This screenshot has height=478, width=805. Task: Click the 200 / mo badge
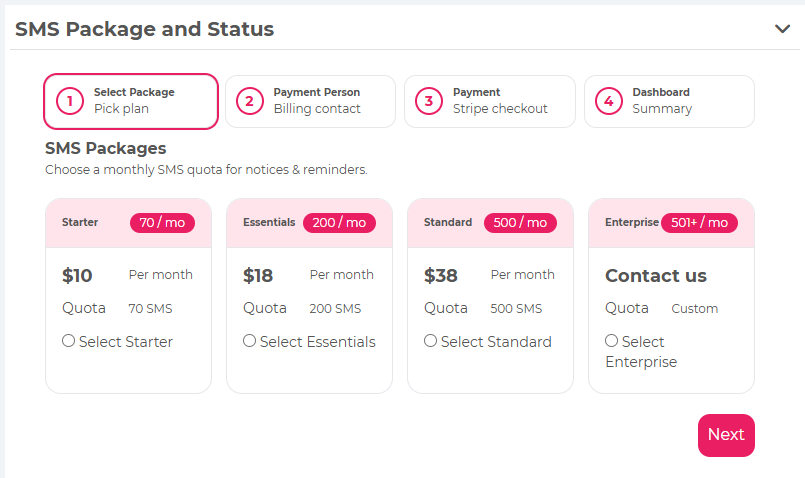(x=339, y=223)
